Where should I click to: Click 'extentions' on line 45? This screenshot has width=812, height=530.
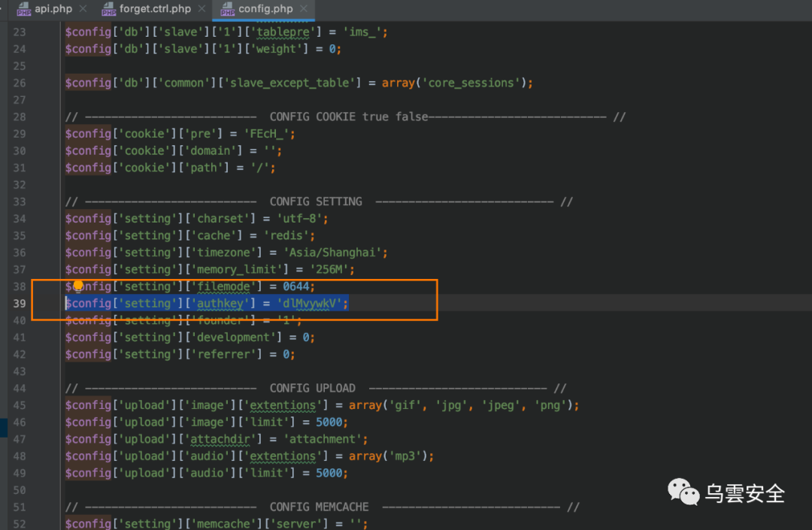point(283,405)
